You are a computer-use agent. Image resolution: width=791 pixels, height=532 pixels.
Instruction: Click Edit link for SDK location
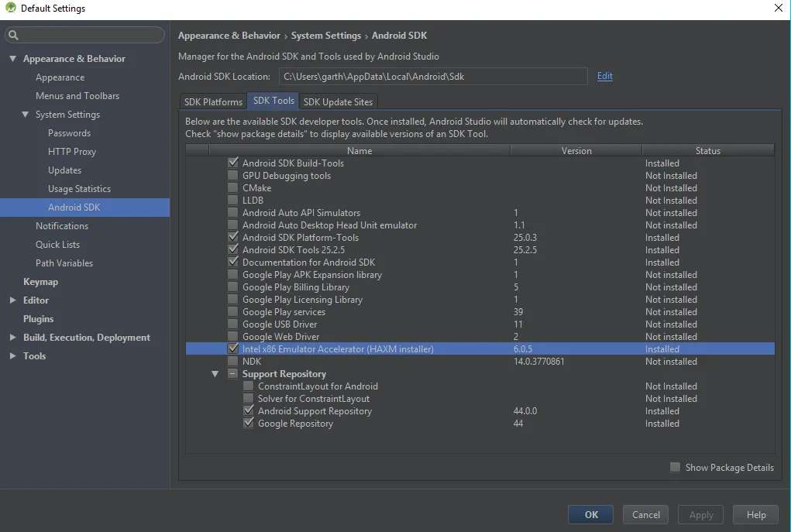tap(605, 76)
